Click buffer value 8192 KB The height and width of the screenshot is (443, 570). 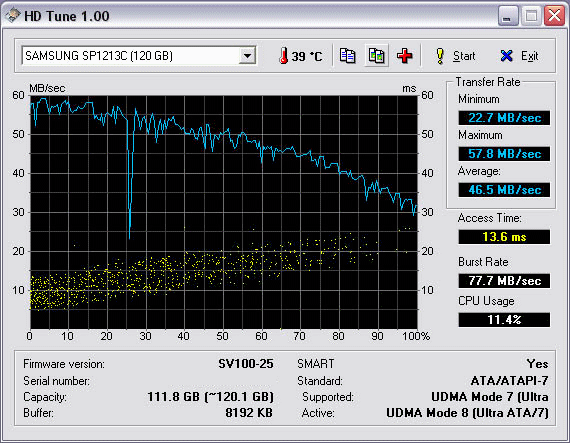coord(249,413)
